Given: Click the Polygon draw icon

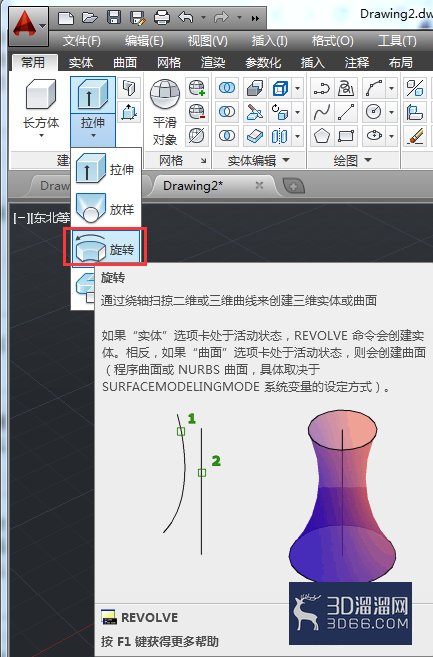Looking at the screenshot, I should [x=322, y=136].
